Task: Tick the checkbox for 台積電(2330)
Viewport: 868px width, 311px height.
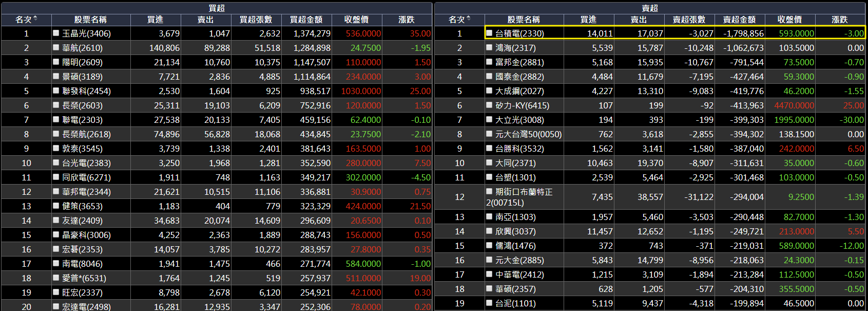Action: (x=489, y=33)
